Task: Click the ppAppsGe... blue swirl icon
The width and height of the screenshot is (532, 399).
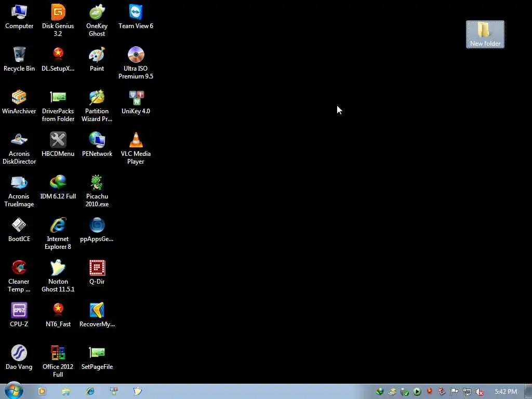Action: [97, 230]
